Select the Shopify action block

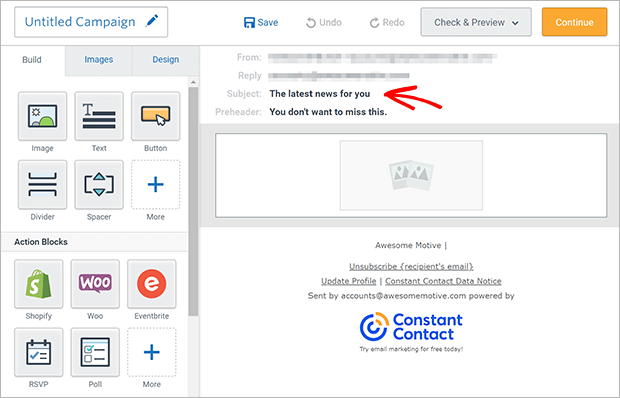(38, 284)
